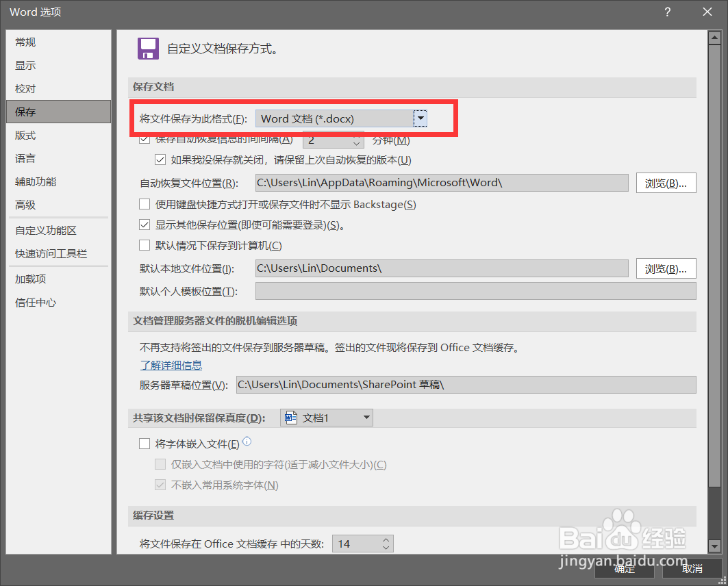Click the scrollbar up arrow
This screenshot has height=586, width=728.
point(714,38)
